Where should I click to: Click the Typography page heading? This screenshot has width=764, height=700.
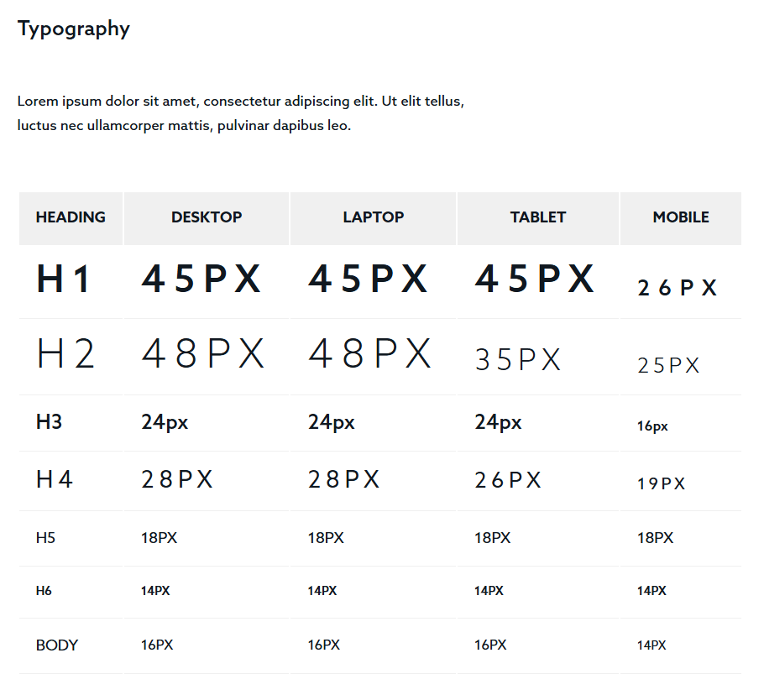tap(74, 29)
